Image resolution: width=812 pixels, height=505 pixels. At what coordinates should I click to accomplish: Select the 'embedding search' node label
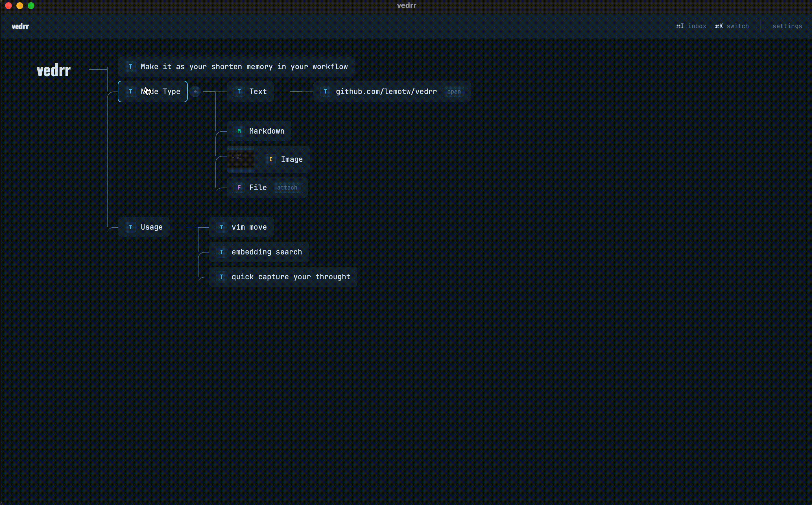267,252
